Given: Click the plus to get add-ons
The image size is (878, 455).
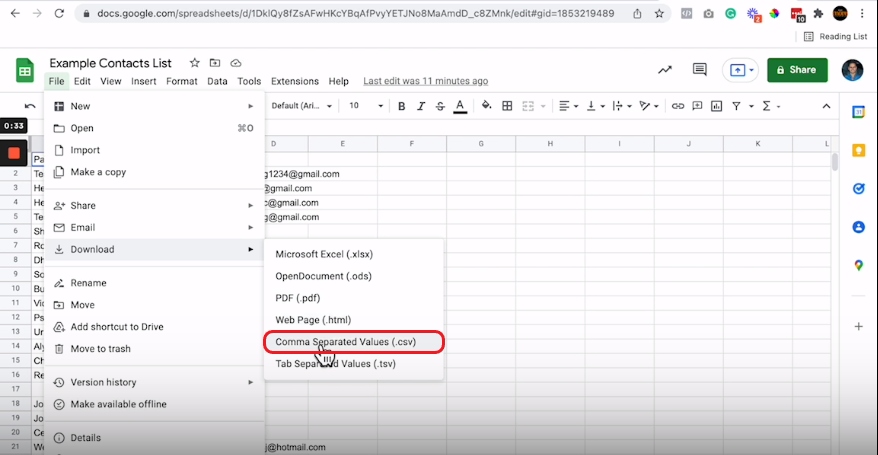Looking at the screenshot, I should (x=858, y=326).
